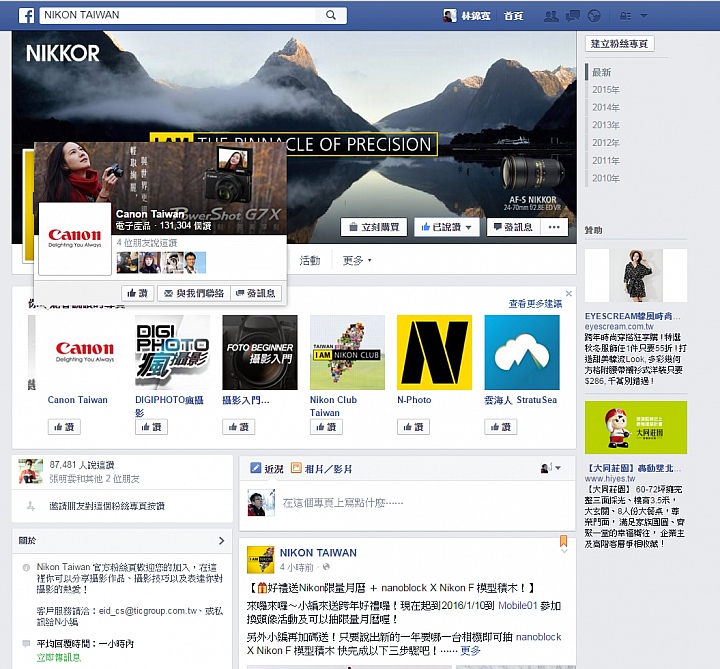
Task: Open the three-dots more options button
Action: point(554,227)
